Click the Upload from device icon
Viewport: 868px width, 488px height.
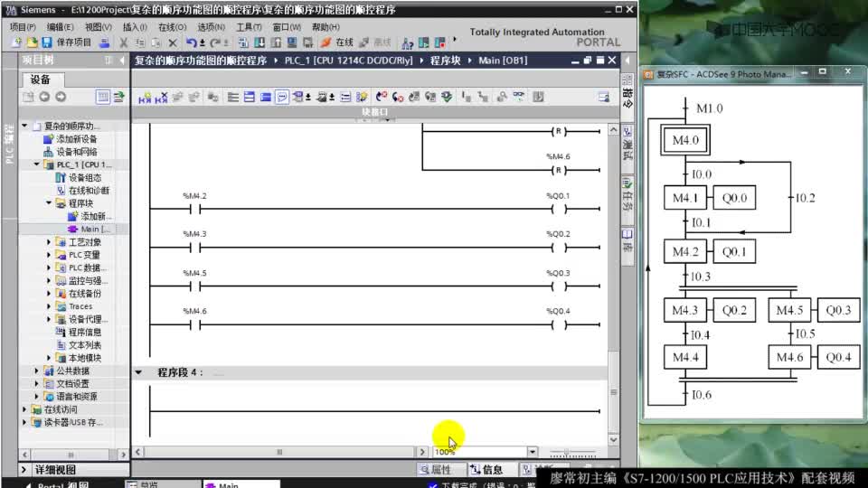coord(276,42)
